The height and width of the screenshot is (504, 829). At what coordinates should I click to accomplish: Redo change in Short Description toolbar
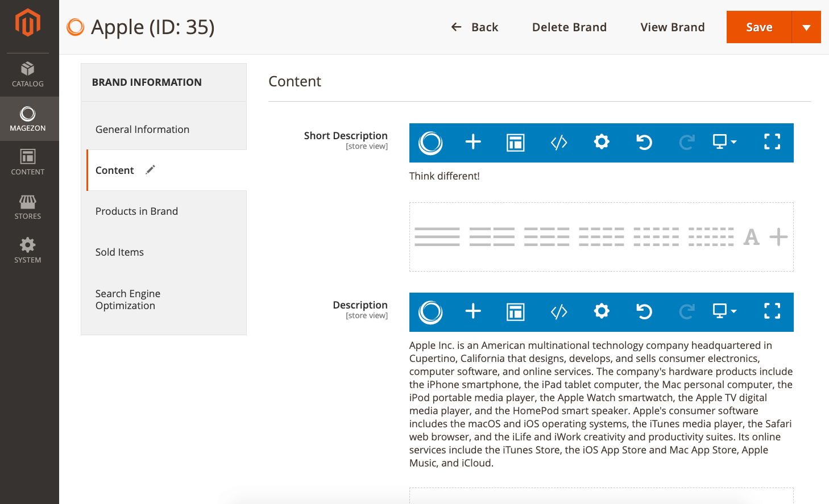coord(687,142)
